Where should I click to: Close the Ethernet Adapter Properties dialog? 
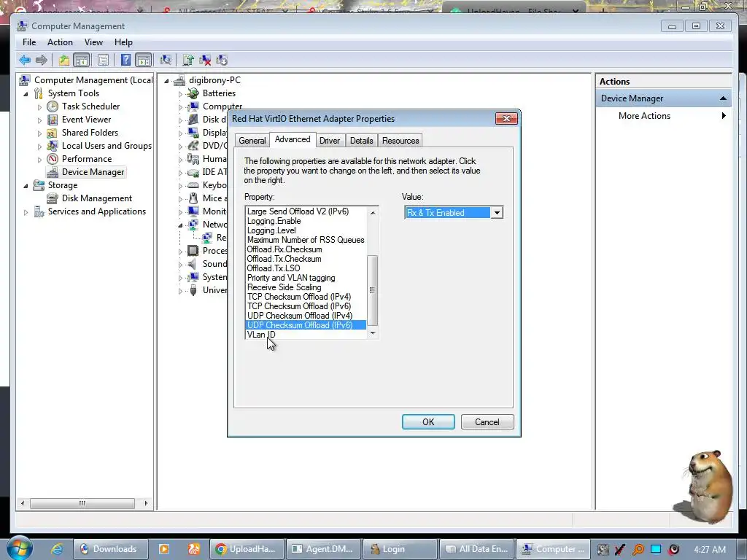(506, 119)
